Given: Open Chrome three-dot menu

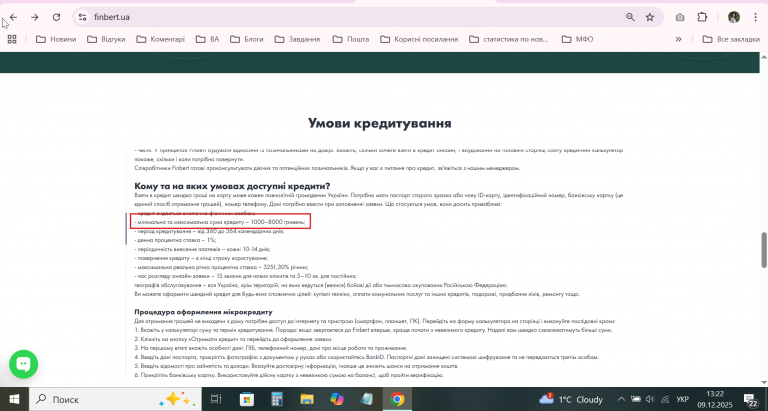Looking at the screenshot, I should point(756,17).
